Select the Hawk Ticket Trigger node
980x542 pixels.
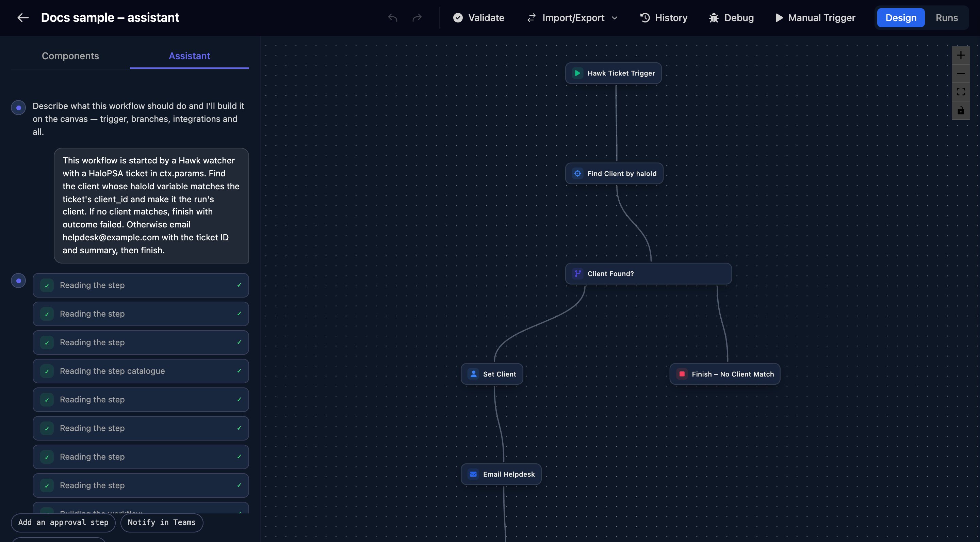tap(613, 73)
